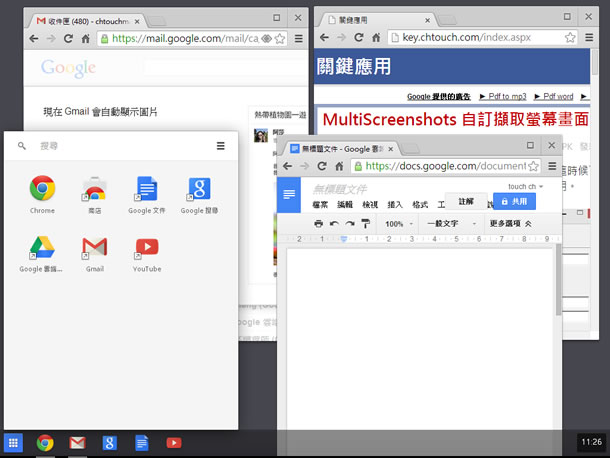
Task: Star the Gmail page in address bar
Action: click(280, 38)
